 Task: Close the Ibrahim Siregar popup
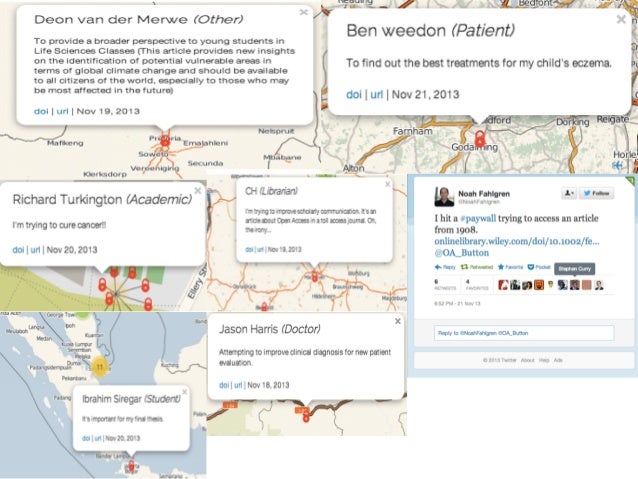[x=185, y=392]
